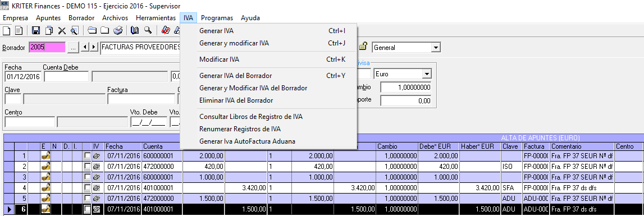Choose Generar IVA from the menu
644x216 pixels.
pos(268,31)
